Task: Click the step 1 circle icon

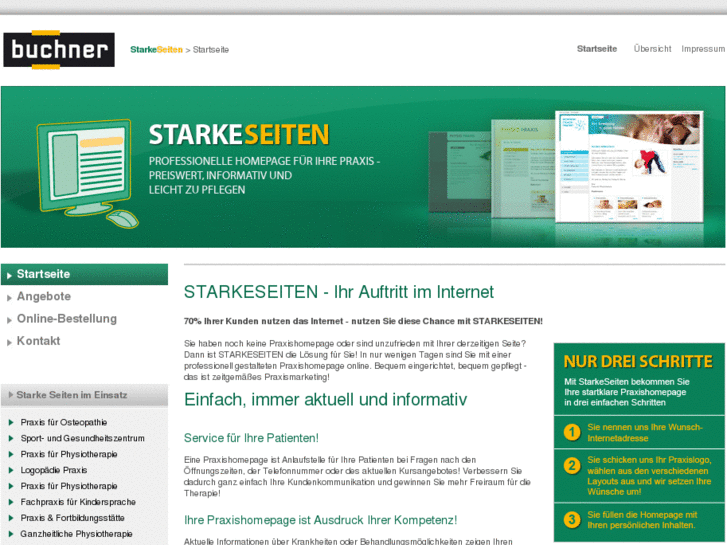Action: tap(572, 432)
